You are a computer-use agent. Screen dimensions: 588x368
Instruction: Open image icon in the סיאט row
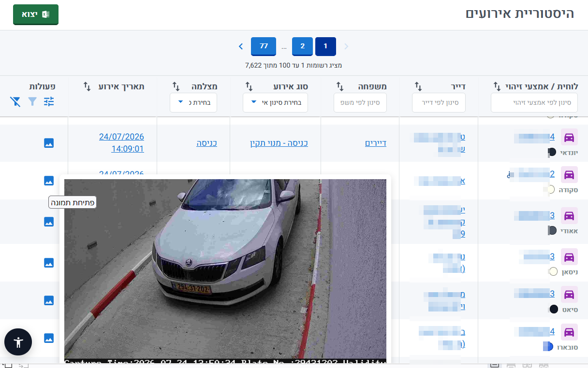click(x=49, y=300)
